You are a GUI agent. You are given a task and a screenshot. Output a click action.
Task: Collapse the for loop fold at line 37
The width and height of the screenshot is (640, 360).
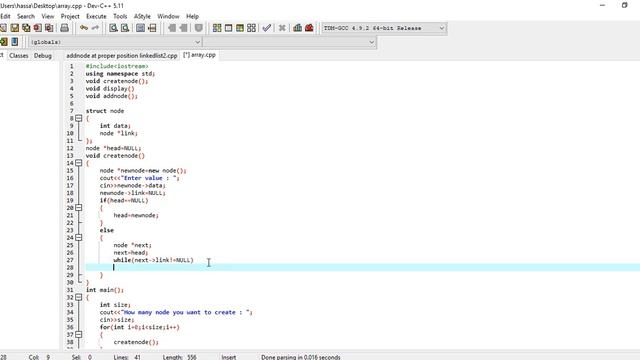click(79, 334)
